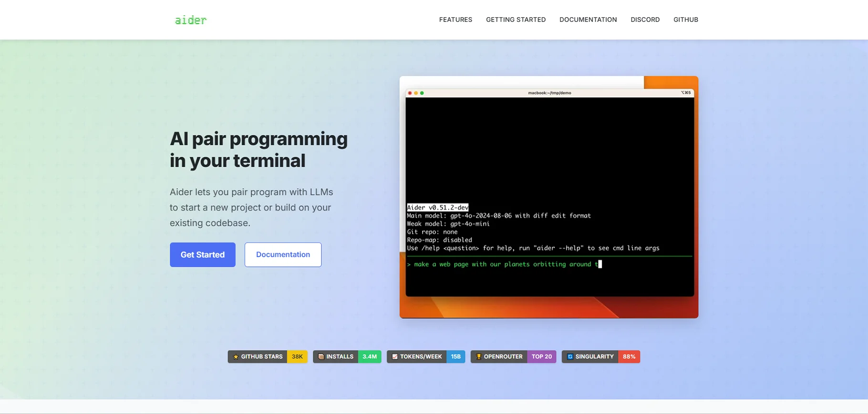
Task: Click the aider logo
Action: click(190, 20)
